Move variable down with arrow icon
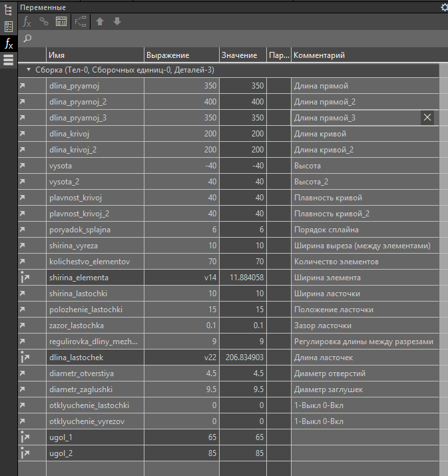Image resolution: width=448 pixels, height=476 pixels. pos(117,21)
